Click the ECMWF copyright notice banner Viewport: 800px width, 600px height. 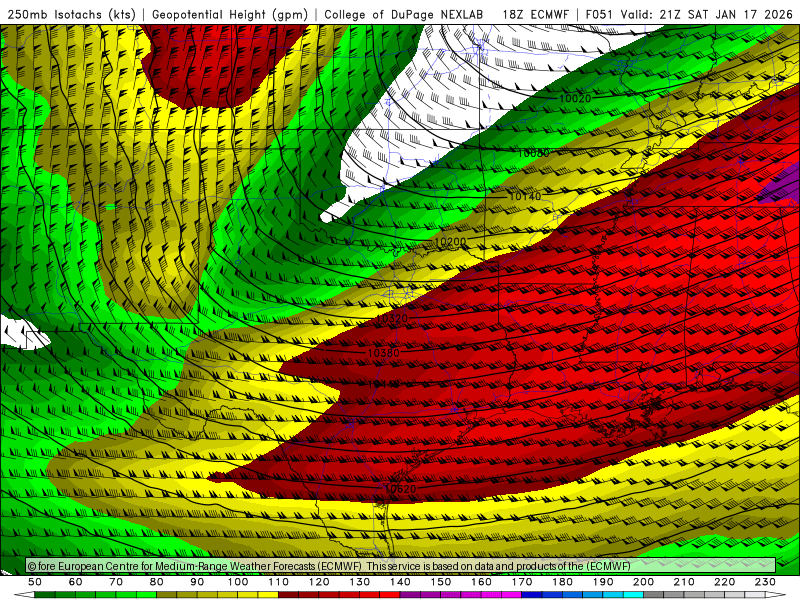pos(401,566)
